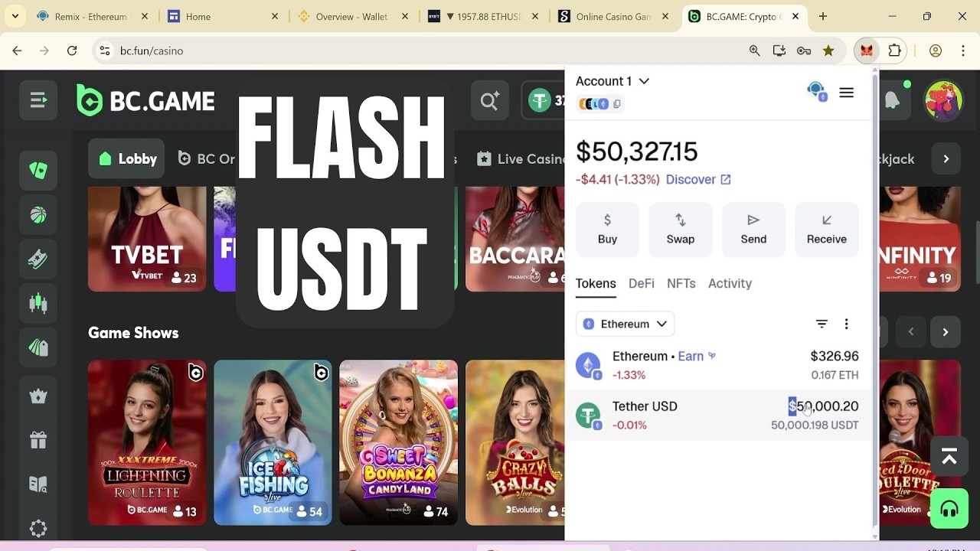Image resolution: width=980 pixels, height=551 pixels.
Task: Switch to the DeFi tab
Action: (x=642, y=283)
